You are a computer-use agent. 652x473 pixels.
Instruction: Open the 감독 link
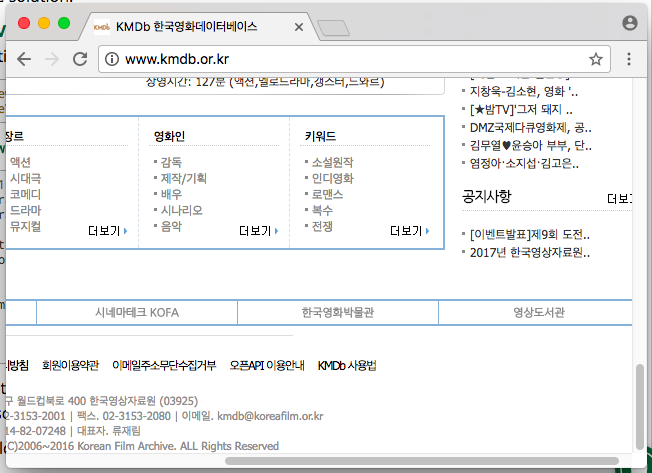(x=171, y=162)
